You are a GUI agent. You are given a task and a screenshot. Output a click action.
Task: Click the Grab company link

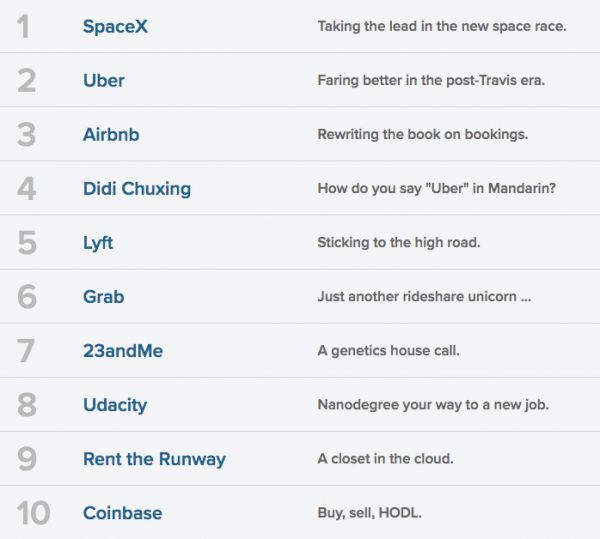pyautogui.click(x=104, y=296)
